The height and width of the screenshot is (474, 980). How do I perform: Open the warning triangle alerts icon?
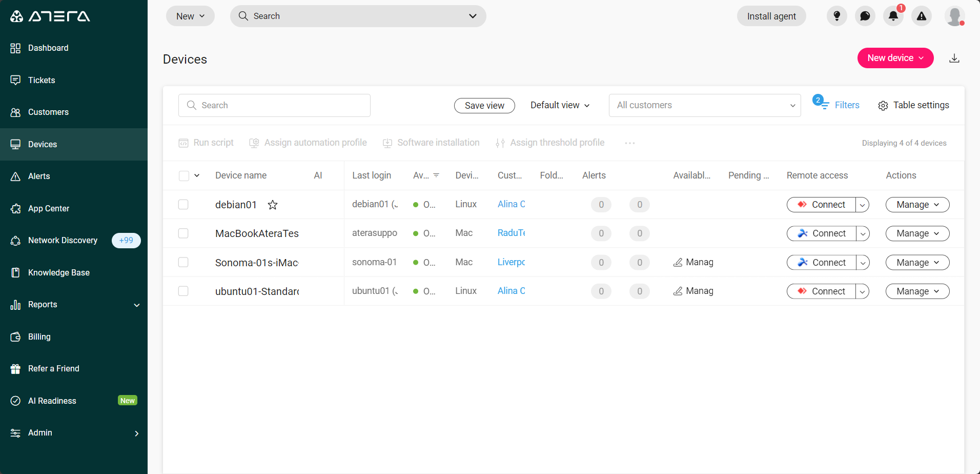click(922, 16)
